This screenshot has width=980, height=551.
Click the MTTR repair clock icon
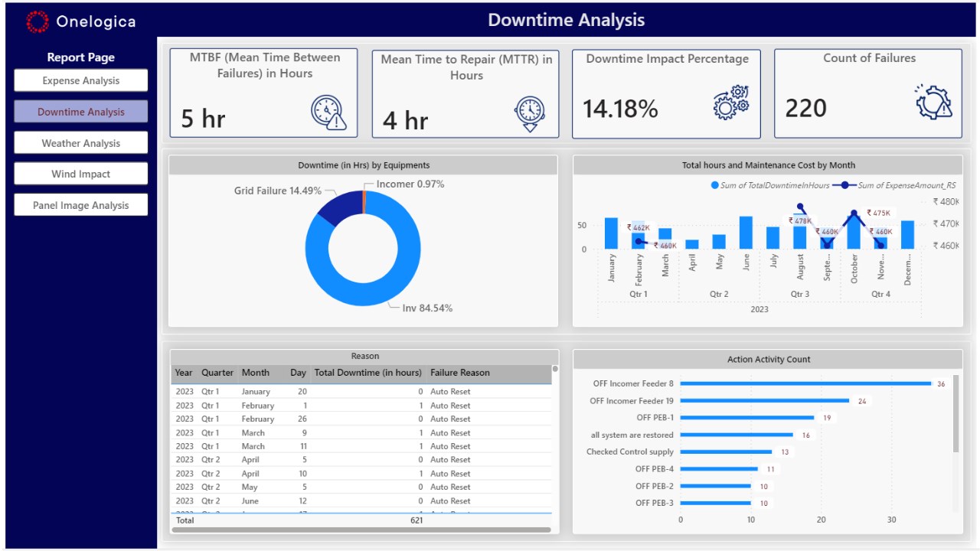530,114
